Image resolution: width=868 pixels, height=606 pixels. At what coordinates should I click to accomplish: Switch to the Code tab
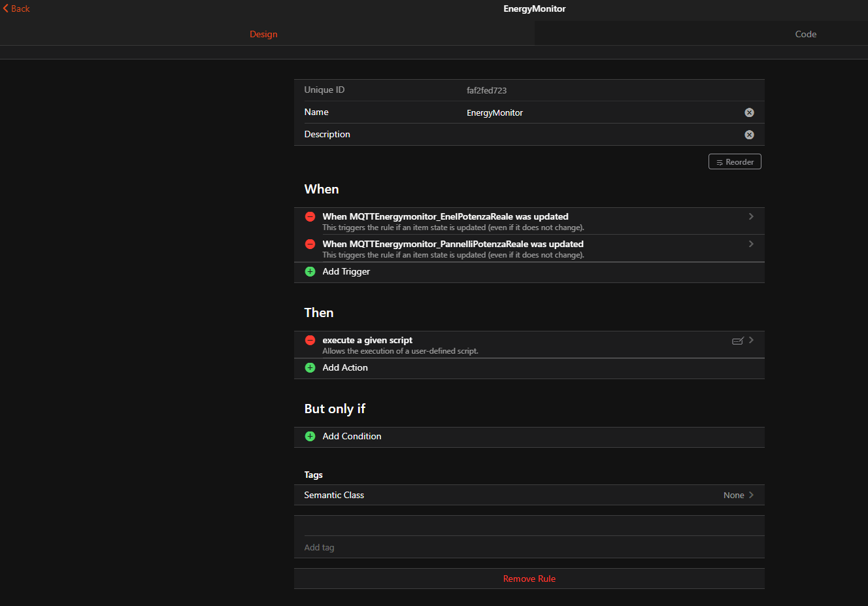coord(805,34)
